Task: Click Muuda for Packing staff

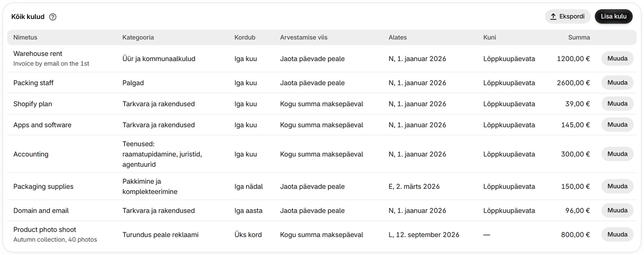Action: tap(617, 83)
